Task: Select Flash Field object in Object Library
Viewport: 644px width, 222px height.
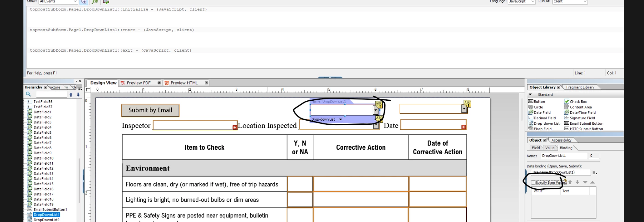Action: (540, 129)
